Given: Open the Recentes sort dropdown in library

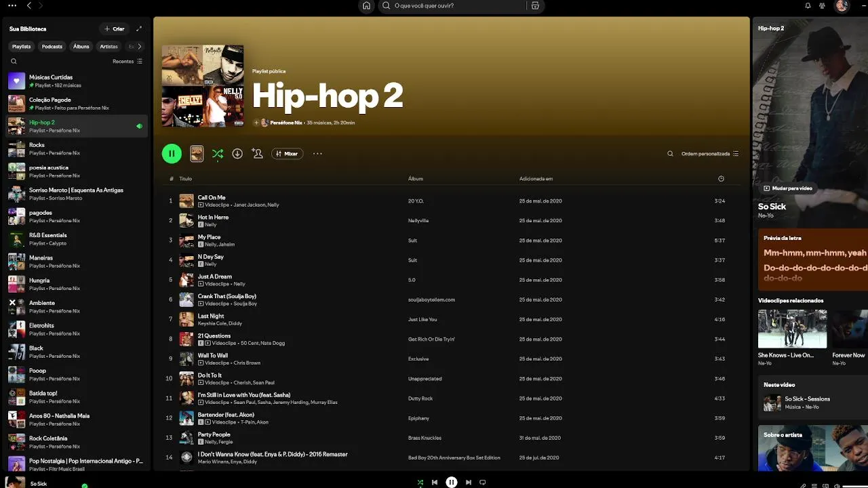Looking at the screenshot, I should (x=127, y=61).
